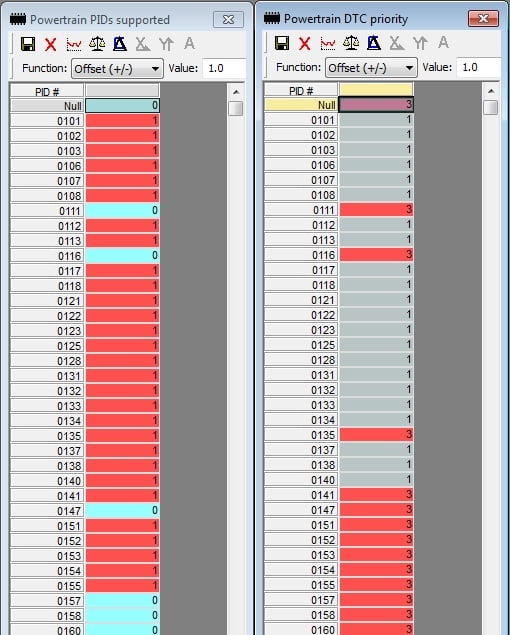Screen dimensions: 510x635
Task: Click Save icon in PIDs supported window
Action: pyautogui.click(x=28, y=44)
